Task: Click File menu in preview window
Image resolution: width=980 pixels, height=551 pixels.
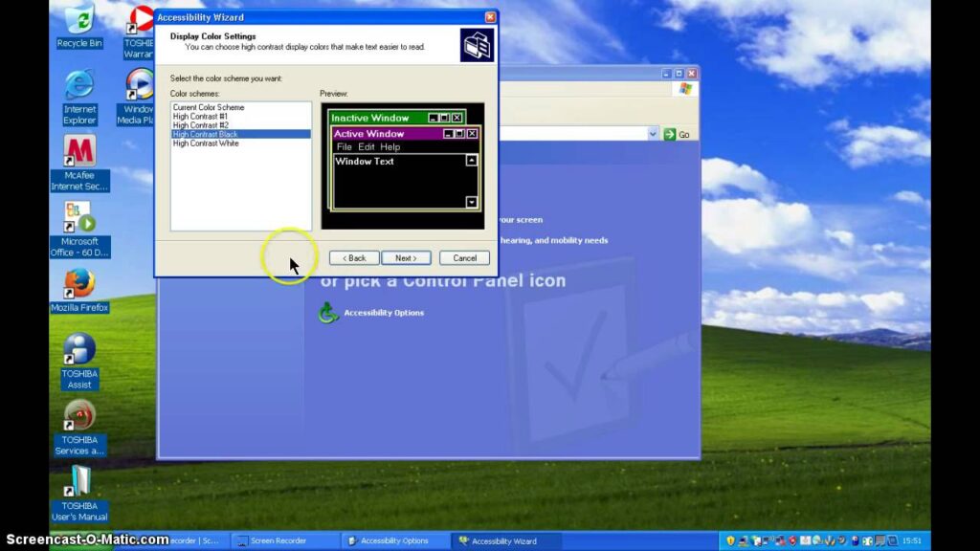Action: [x=344, y=146]
